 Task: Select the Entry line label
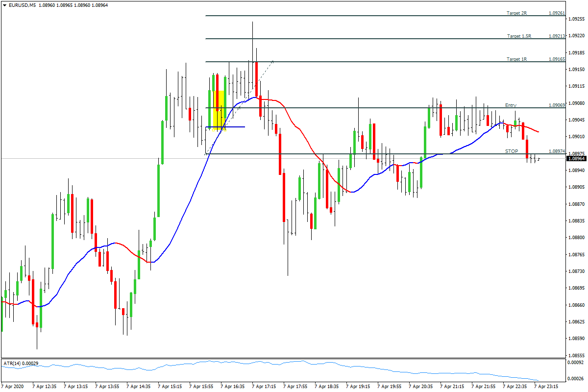[x=511, y=105]
